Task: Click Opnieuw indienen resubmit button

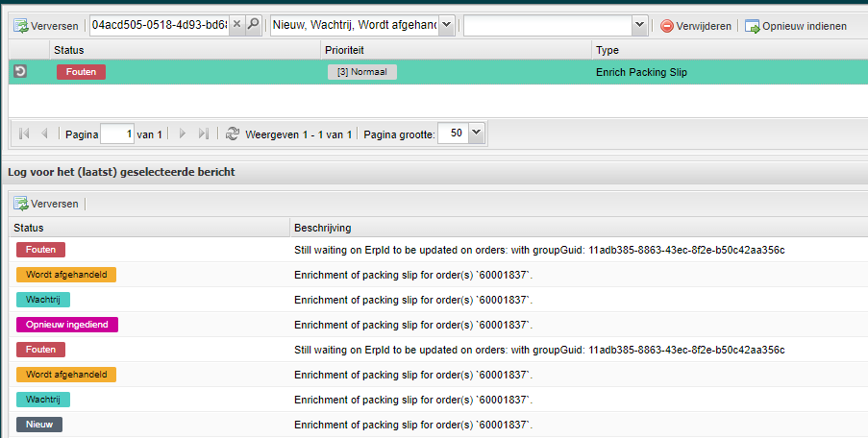Action: pos(796,26)
